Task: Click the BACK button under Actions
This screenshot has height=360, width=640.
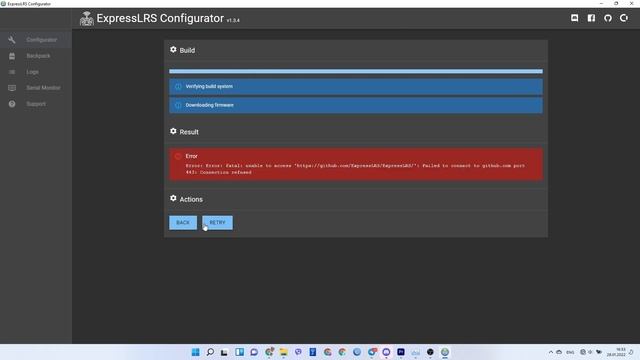Action: 183,222
